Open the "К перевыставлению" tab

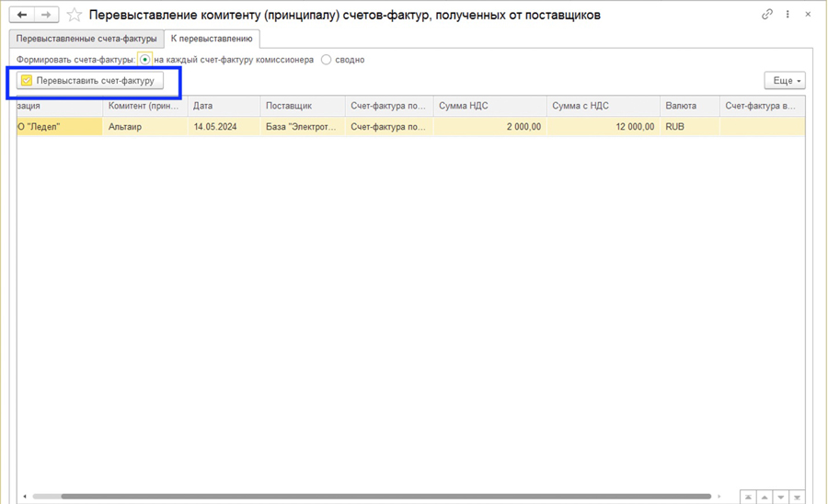[x=212, y=39]
